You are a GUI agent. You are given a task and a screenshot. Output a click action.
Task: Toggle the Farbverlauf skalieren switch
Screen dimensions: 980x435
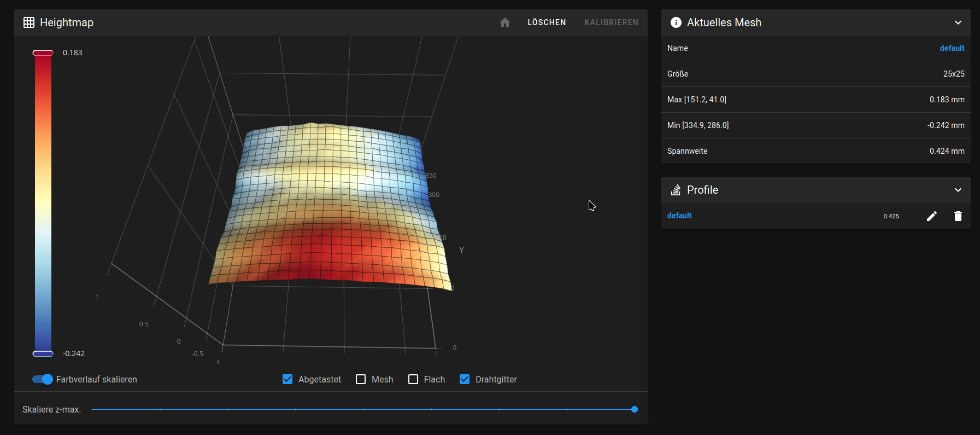tap(43, 379)
